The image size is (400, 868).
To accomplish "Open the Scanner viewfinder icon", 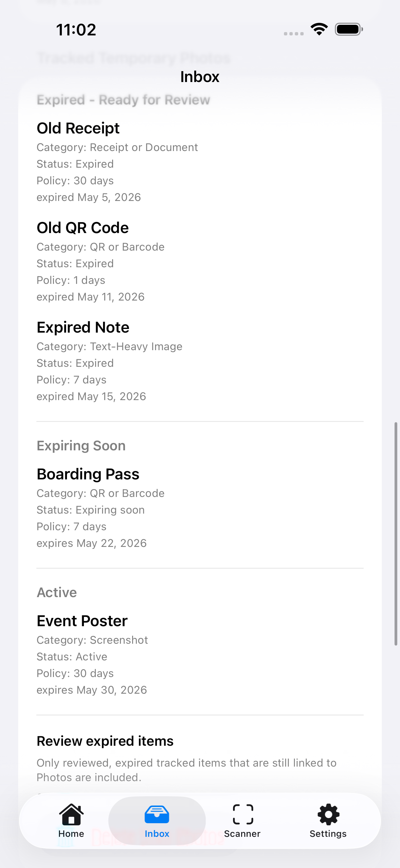I will [243, 814].
